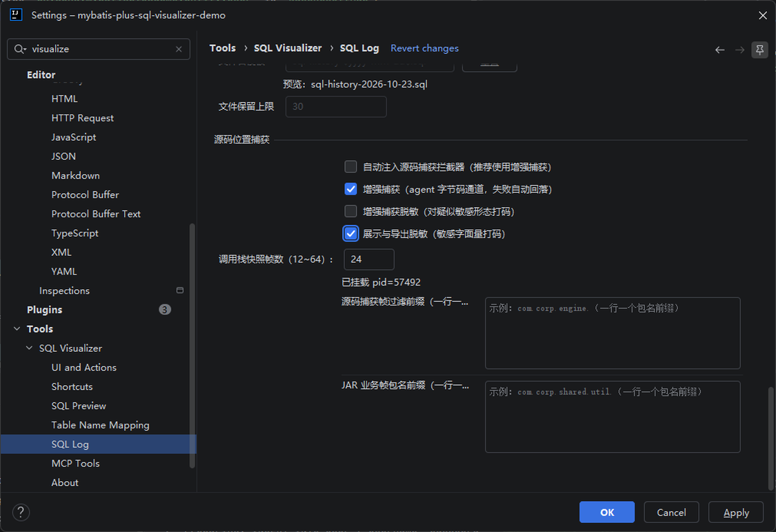Click the search magnifier icon

20,49
